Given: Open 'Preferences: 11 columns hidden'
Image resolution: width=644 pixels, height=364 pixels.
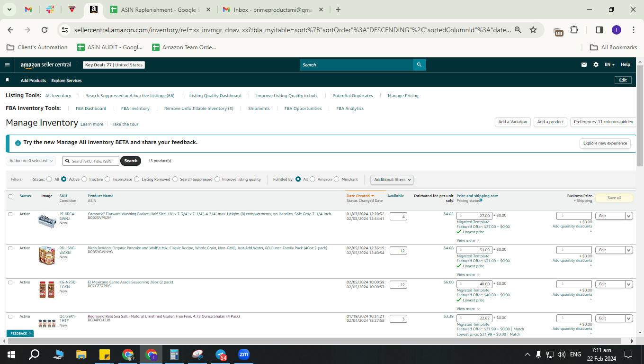Looking at the screenshot, I should (x=603, y=122).
